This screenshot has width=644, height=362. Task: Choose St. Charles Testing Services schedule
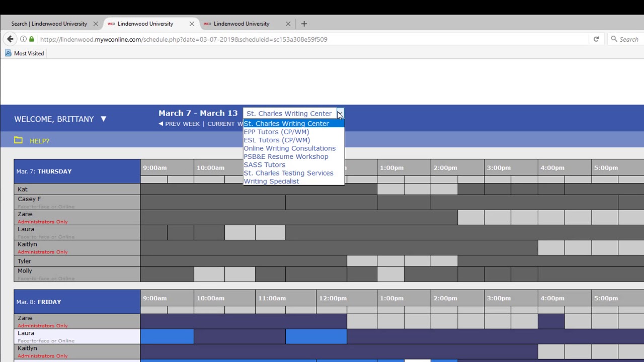(x=294, y=173)
